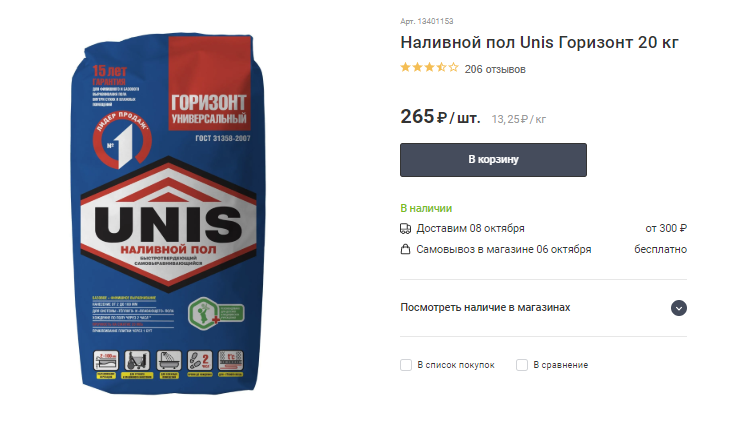Check the 'В список покупок' checkbox

pos(406,365)
